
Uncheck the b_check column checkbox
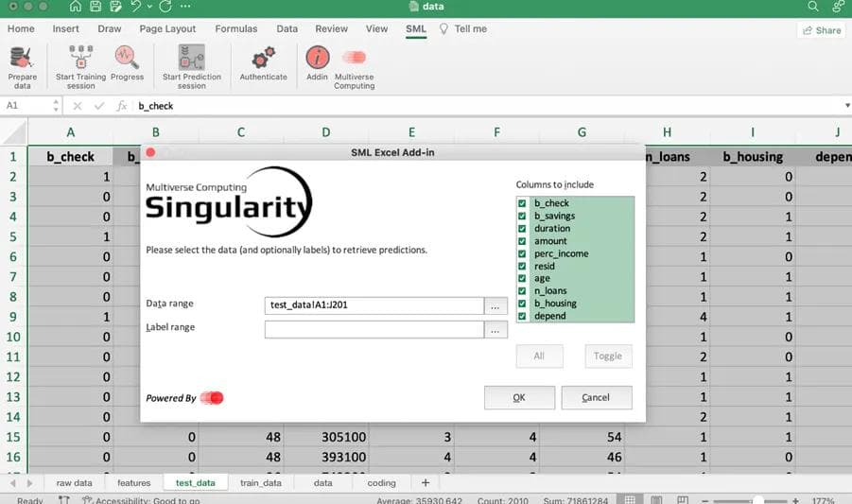click(522, 203)
